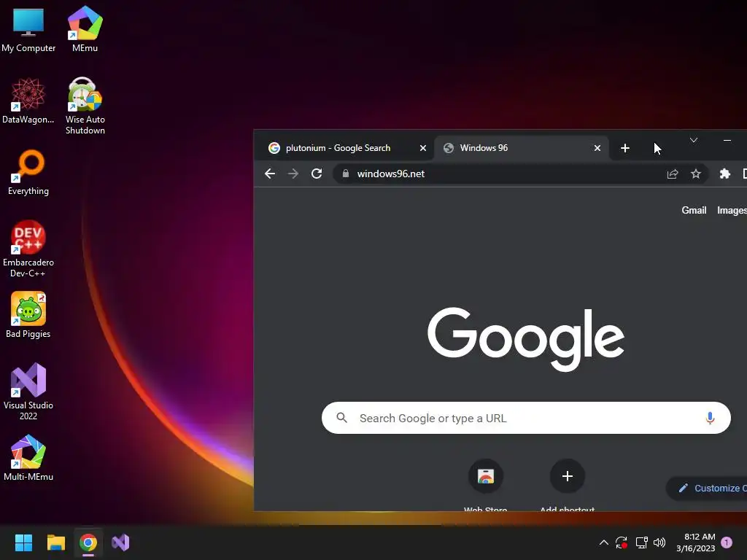Viewport: 747px width, 560px height.
Task: Open the Visual Studio 2022 desktop shortcut
Action: tap(28, 392)
